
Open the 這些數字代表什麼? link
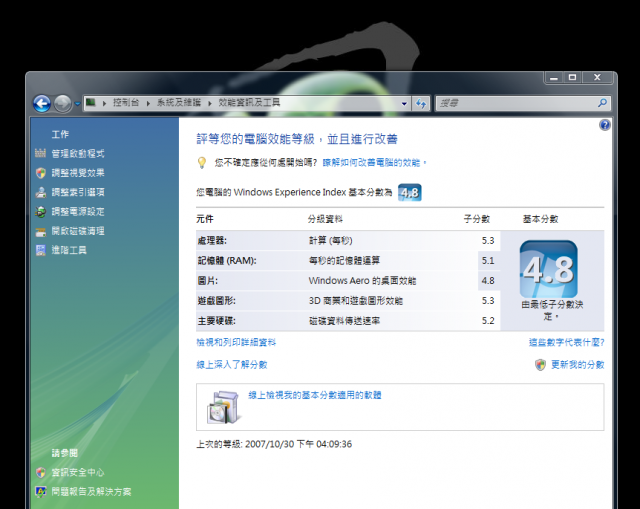click(567, 342)
